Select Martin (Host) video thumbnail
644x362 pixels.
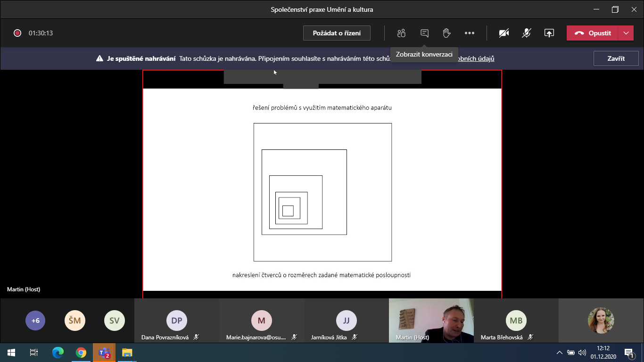point(431,320)
